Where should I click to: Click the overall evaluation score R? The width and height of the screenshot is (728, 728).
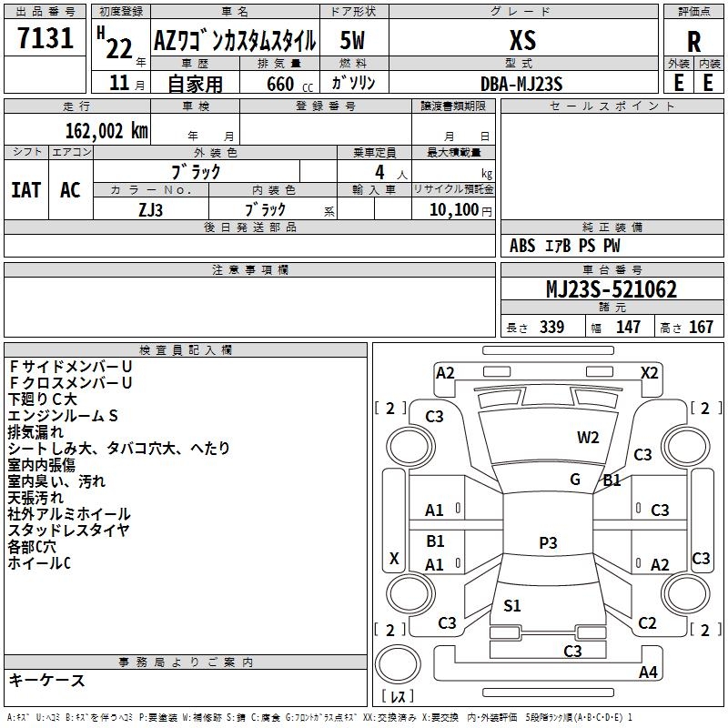pos(693,42)
